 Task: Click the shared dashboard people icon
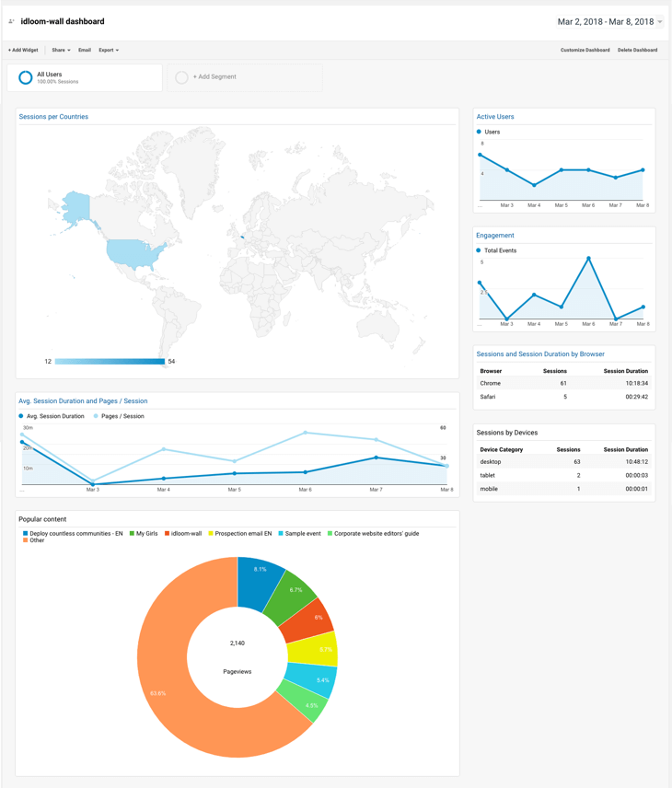(x=11, y=21)
